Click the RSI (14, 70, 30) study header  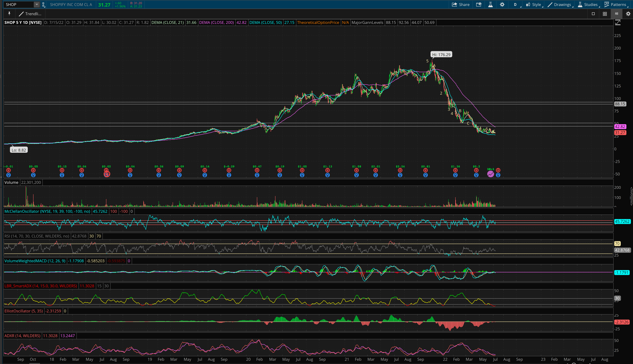point(37,236)
